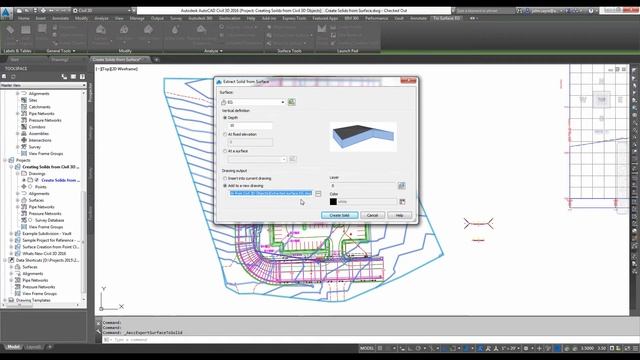Viewport: 640px width, 360px height.
Task: Expand the project Surfaces node
Action: click(18, 200)
